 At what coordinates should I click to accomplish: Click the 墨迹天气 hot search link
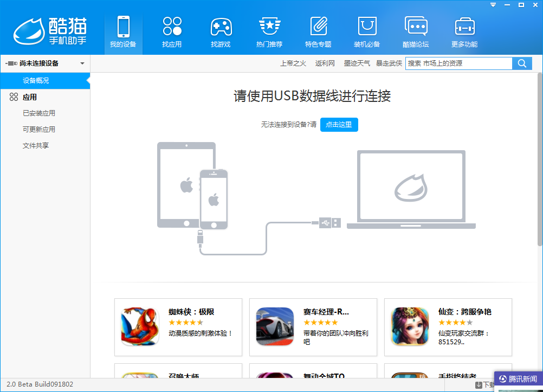pos(357,63)
